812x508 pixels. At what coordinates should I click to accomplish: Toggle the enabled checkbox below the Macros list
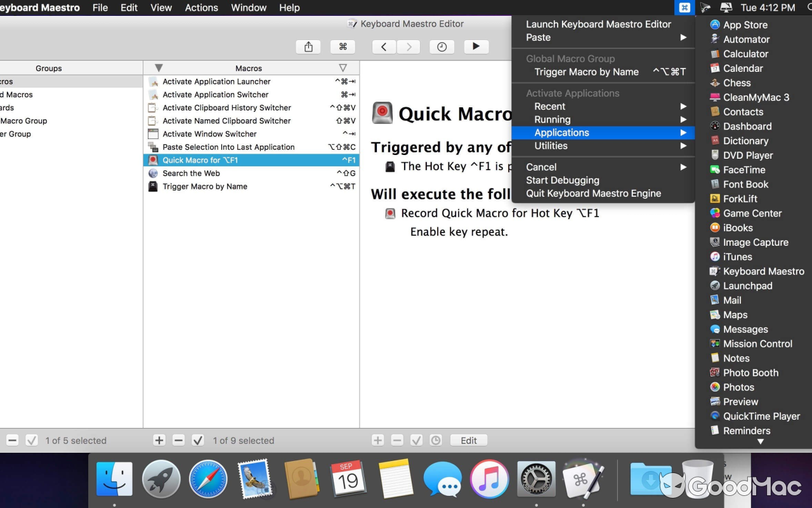(198, 440)
